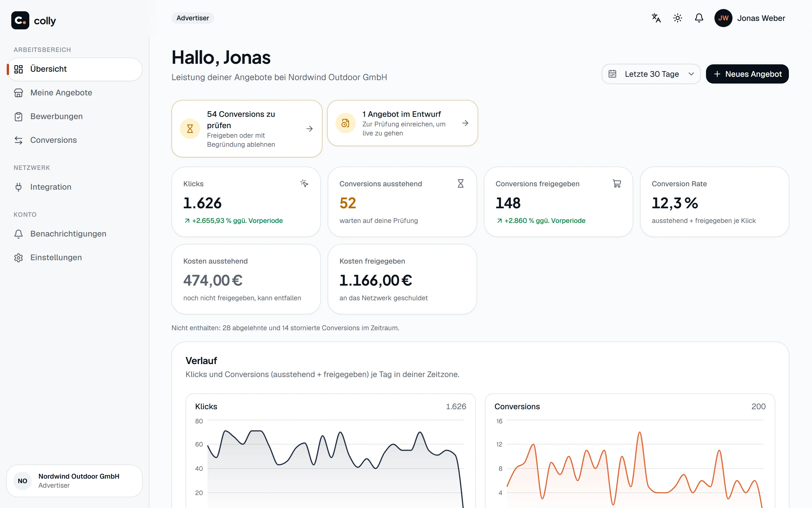Viewport: 812px width, 508px height.
Task: Open Benachrichtigungen in the sidebar
Action: (x=74, y=234)
